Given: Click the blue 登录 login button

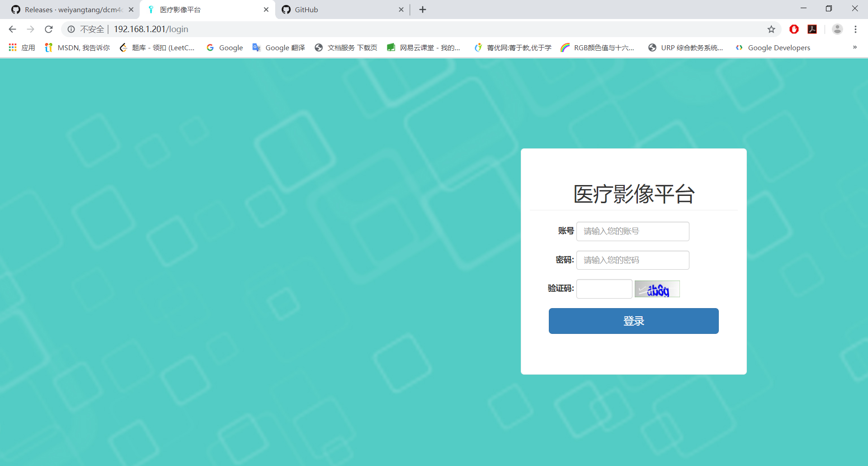Looking at the screenshot, I should (x=634, y=321).
